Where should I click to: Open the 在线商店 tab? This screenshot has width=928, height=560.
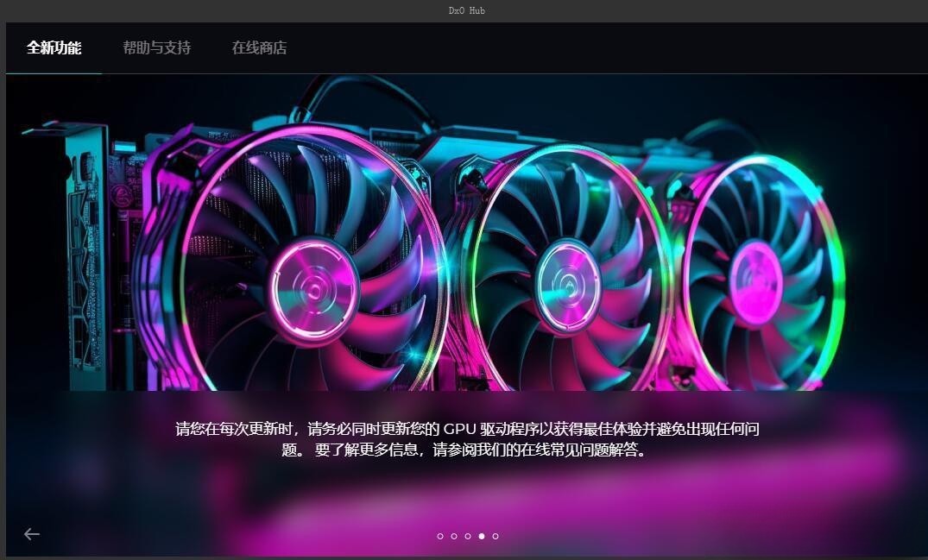click(260, 48)
